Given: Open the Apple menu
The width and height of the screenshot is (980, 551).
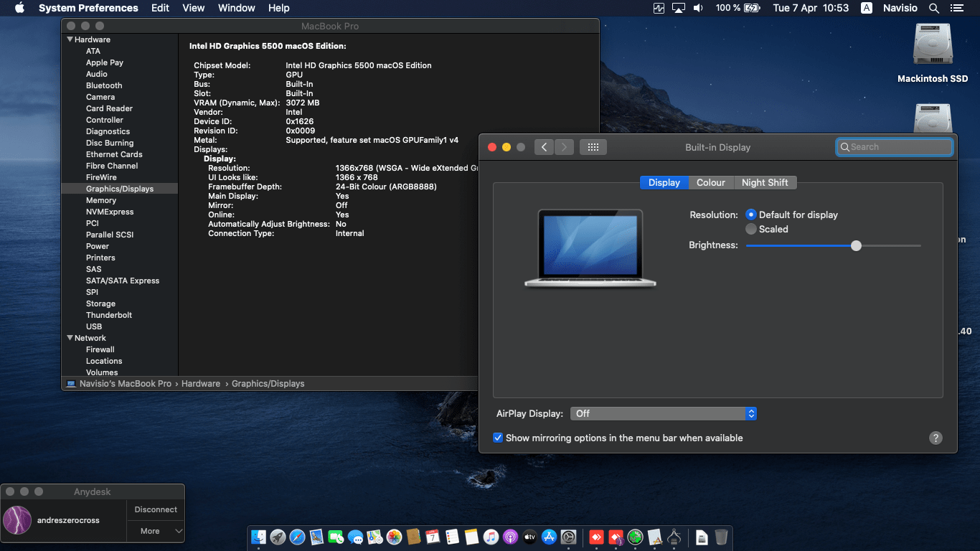Looking at the screenshot, I should pyautogui.click(x=19, y=8).
